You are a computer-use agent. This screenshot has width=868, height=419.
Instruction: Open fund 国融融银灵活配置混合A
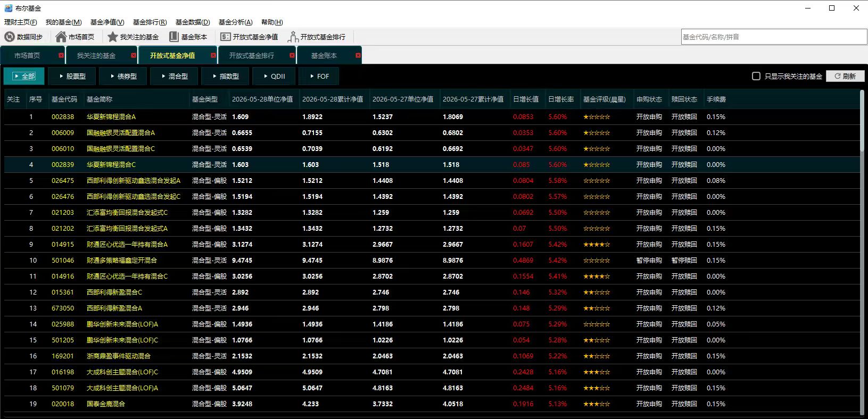pos(121,133)
